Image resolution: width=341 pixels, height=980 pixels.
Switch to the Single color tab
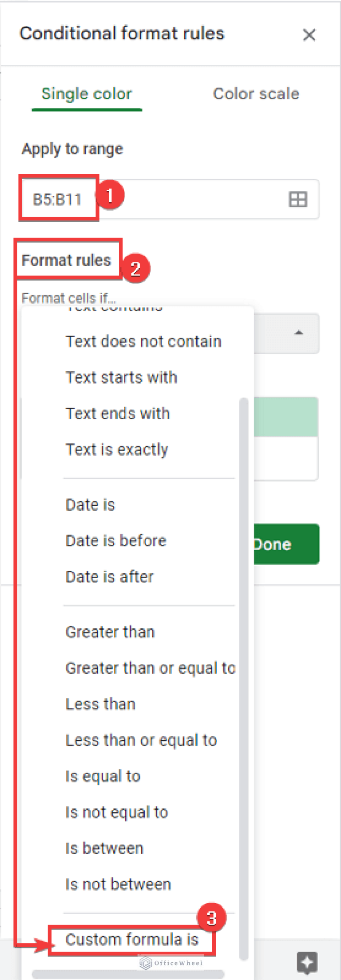(87, 94)
